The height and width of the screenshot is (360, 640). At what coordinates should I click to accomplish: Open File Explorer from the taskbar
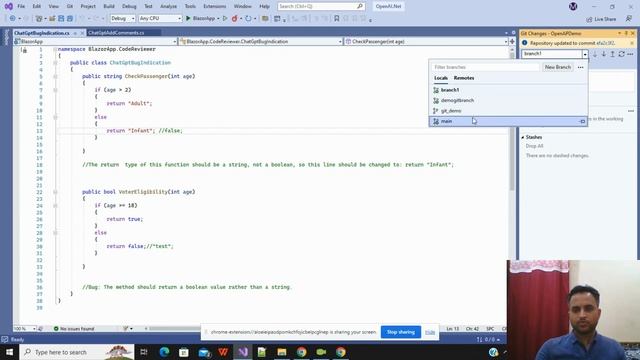(x=282, y=352)
